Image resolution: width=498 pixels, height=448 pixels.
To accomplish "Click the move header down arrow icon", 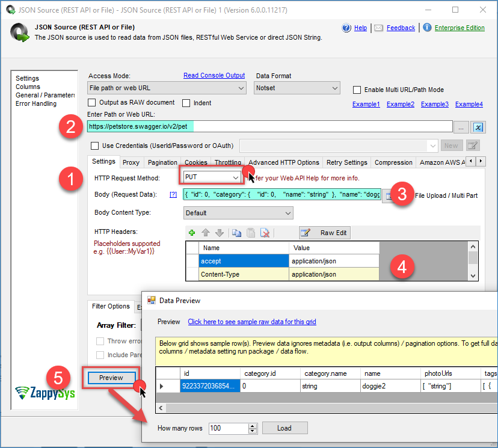I will click(220, 233).
